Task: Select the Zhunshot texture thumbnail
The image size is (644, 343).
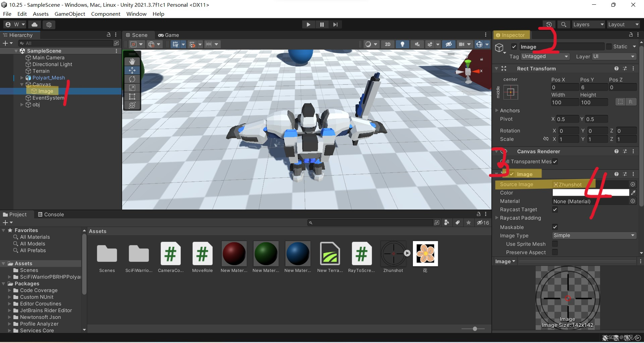Action: (393, 254)
